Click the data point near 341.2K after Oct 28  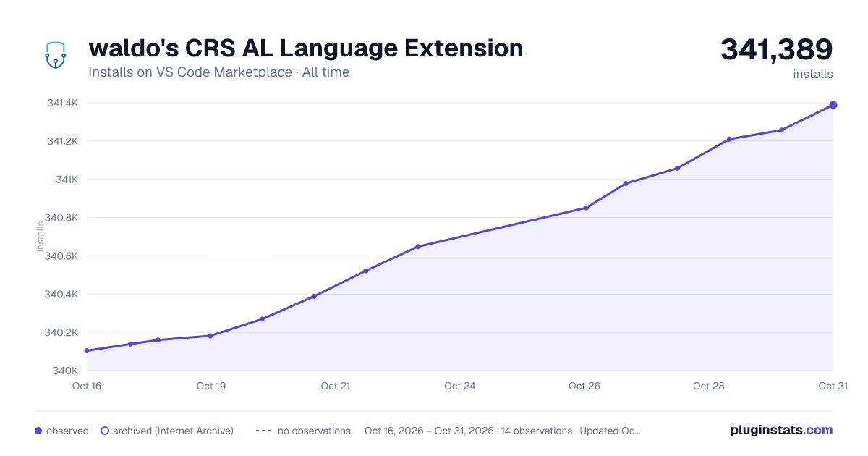coord(729,139)
